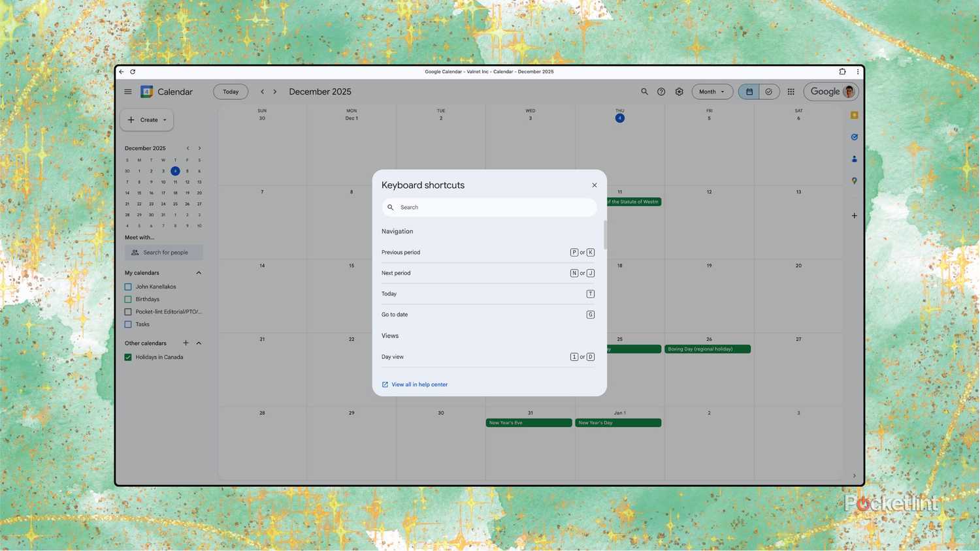The height and width of the screenshot is (551, 980).
Task: Enable the John Kanellakos calendar checkbox
Action: pyautogui.click(x=128, y=287)
